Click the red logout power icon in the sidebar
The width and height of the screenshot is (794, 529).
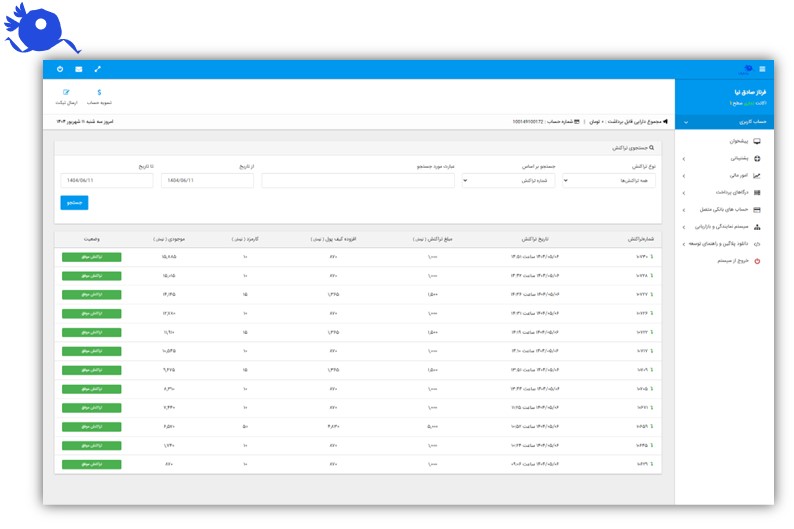pos(757,260)
